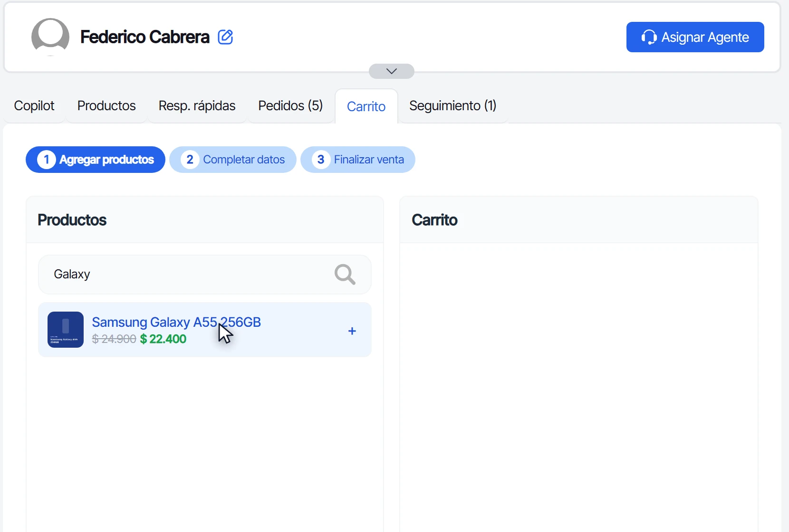Screen dimensions: 789x532
Task: Open the Seguimiento (1) tab
Action: pyautogui.click(x=453, y=105)
